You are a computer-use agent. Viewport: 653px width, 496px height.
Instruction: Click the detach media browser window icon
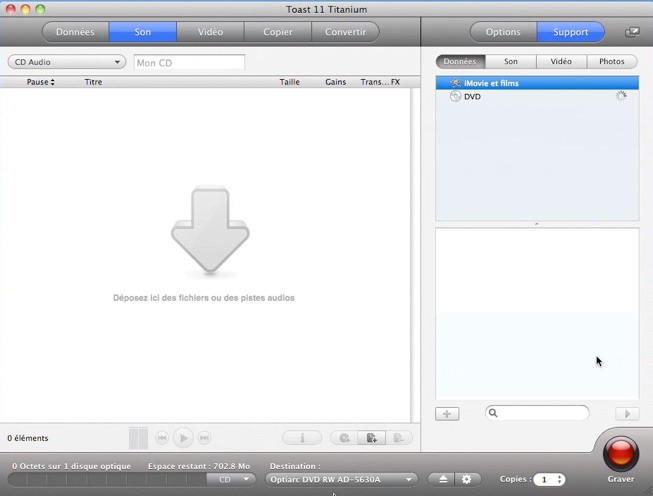click(632, 32)
